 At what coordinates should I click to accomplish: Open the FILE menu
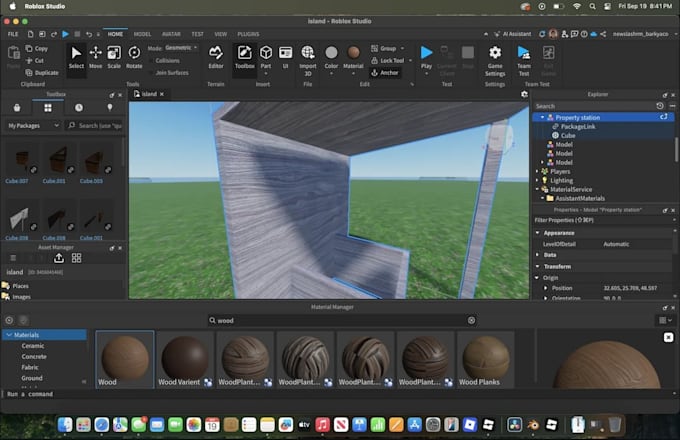(13, 34)
